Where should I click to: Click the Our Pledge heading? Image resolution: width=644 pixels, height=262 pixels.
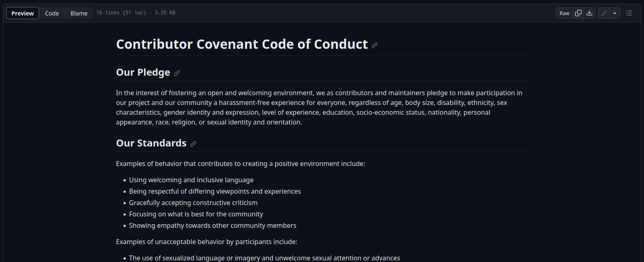click(x=143, y=72)
